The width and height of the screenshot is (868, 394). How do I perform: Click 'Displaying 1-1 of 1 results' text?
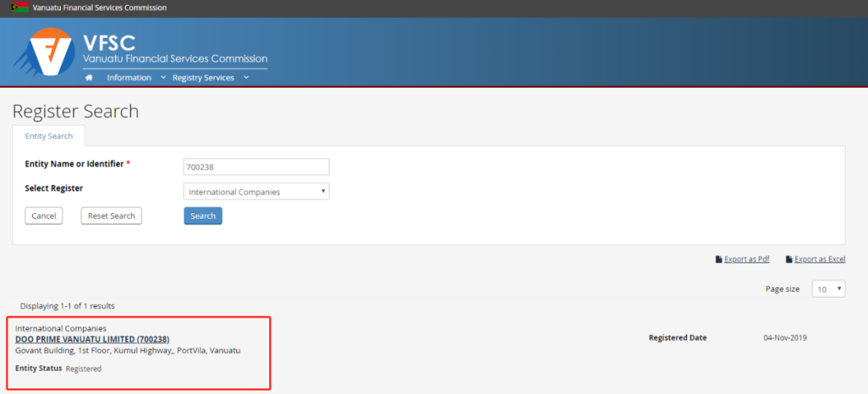68,306
